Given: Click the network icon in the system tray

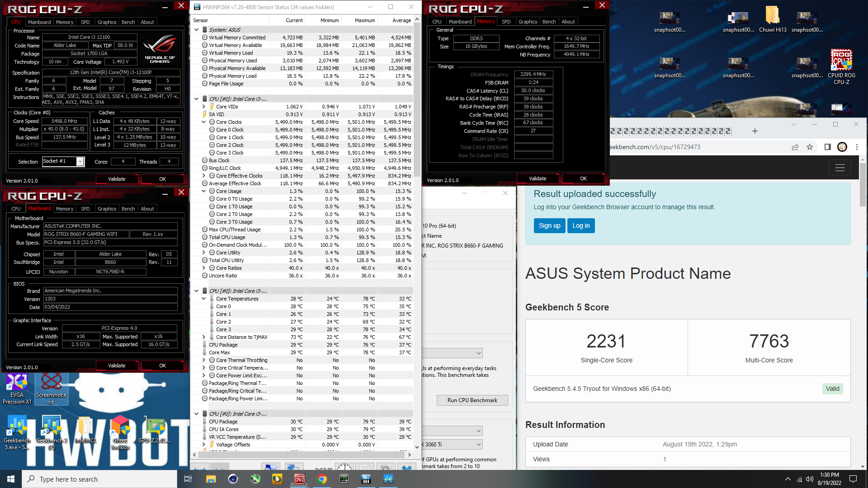Looking at the screenshot, I should coord(799,479).
